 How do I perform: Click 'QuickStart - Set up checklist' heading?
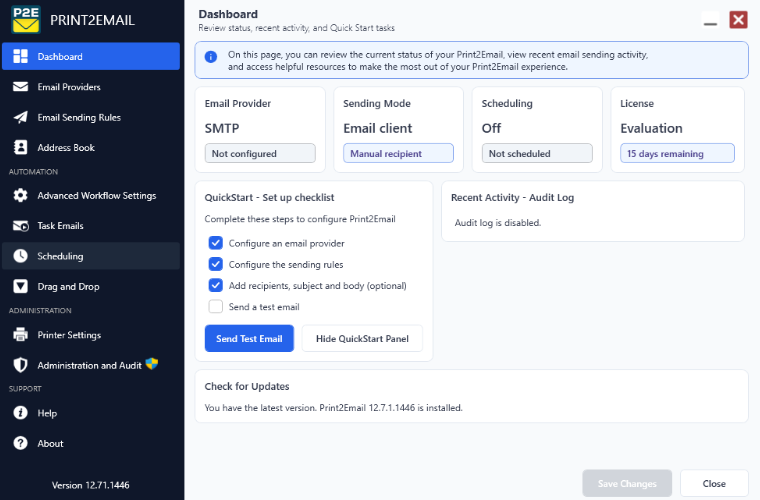[269, 197]
